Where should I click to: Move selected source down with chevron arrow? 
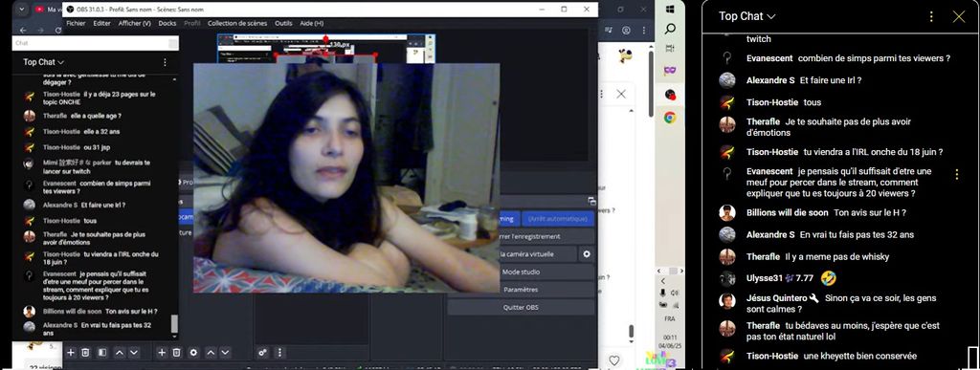click(226, 353)
